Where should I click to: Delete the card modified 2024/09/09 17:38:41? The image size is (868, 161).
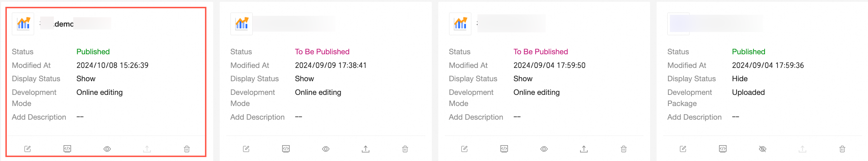405,149
